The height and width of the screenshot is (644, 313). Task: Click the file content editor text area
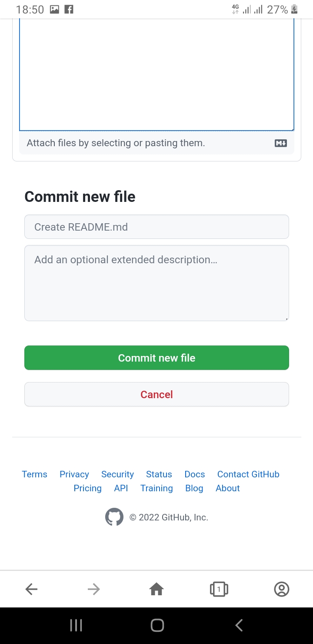[x=156, y=74]
